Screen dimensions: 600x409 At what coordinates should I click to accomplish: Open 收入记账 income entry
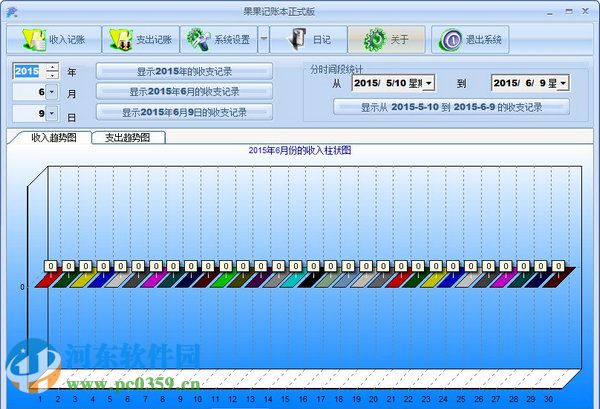(x=54, y=39)
